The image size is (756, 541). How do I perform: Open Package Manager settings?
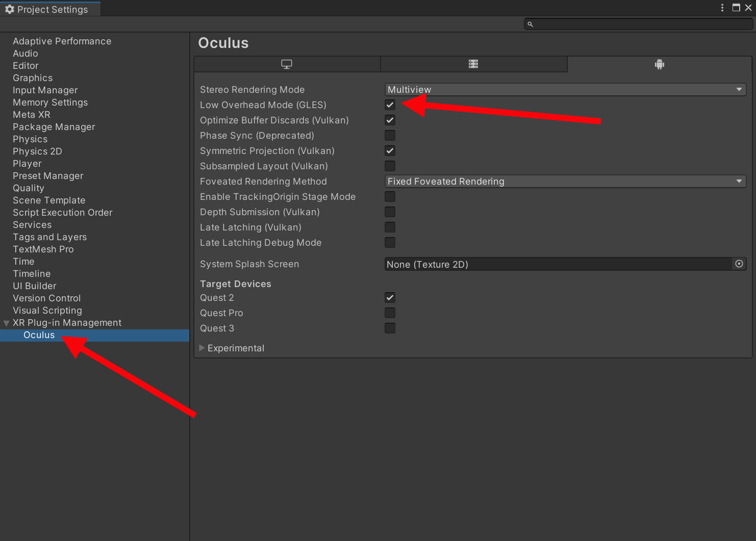coord(54,127)
